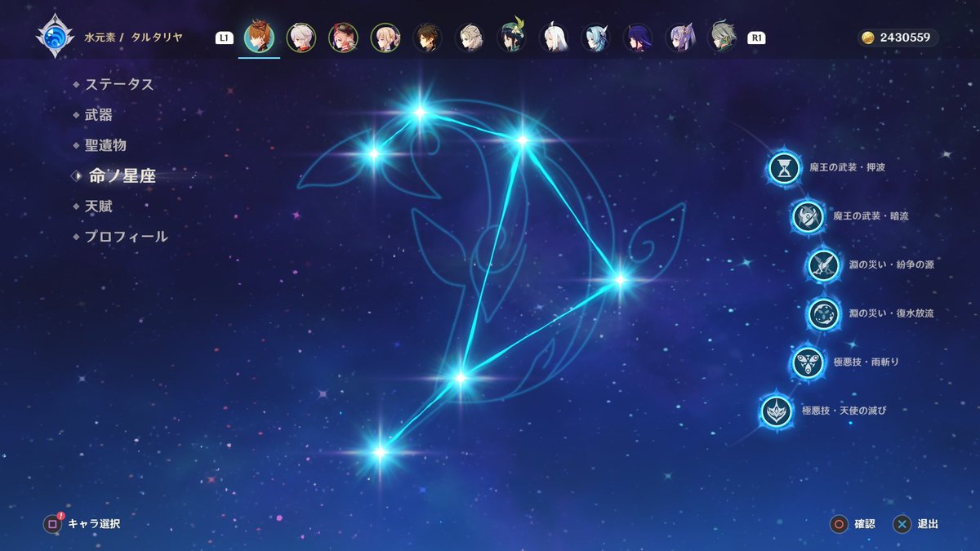Click the lowest star of the constellation
This screenshot has width=980, height=551.
pos(380,451)
